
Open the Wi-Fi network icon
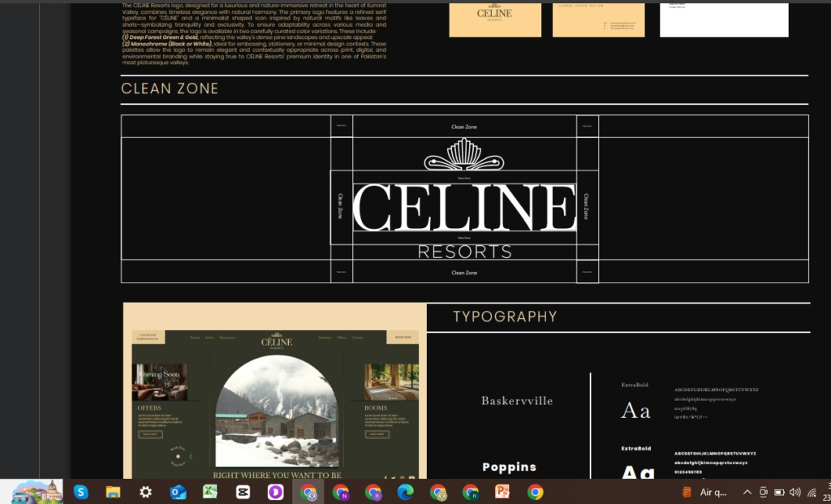[812, 492]
